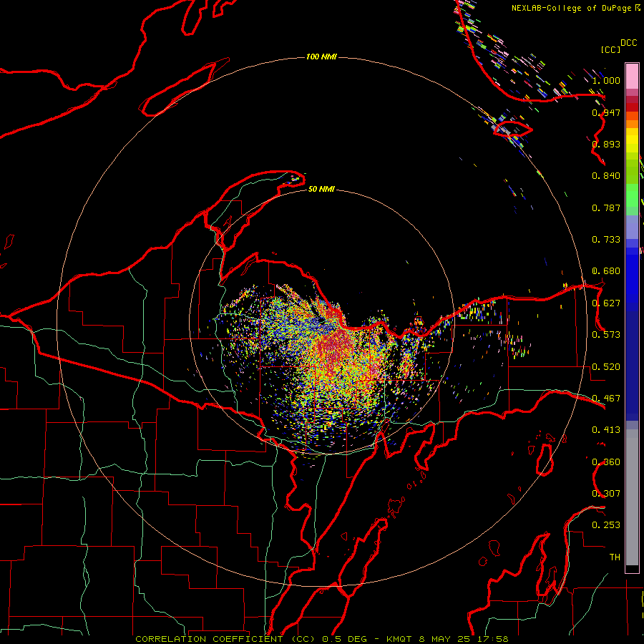
Task: Click the 0.360 scale value
Action: 606,462
